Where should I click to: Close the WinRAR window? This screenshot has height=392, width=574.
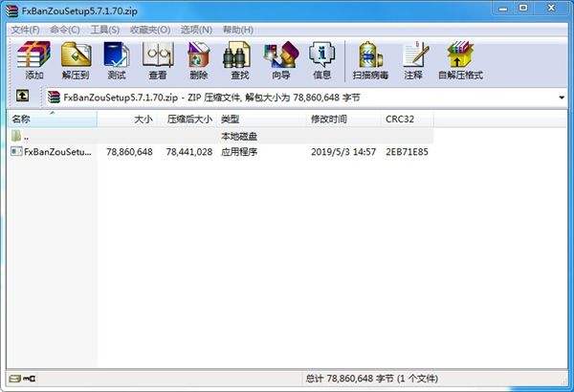click(551, 8)
